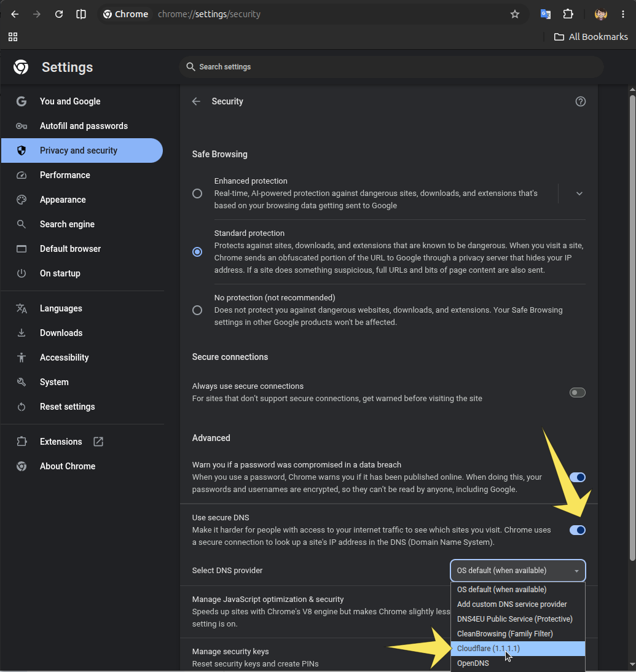Open Accessibility settings

pos(82,357)
